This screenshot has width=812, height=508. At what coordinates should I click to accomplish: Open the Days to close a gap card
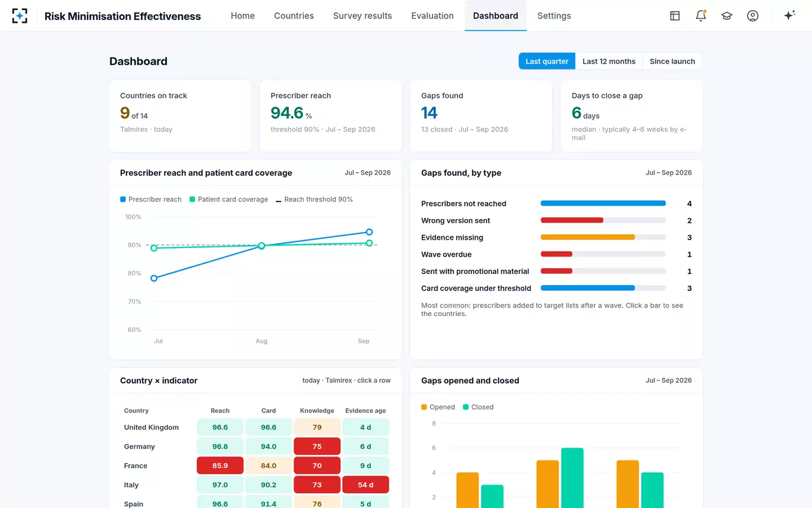632,116
